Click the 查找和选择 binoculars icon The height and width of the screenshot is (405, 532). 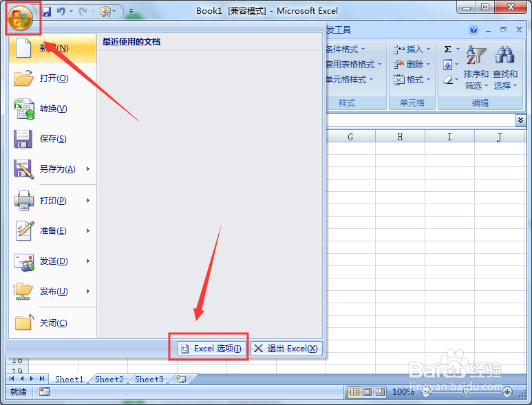(x=505, y=54)
